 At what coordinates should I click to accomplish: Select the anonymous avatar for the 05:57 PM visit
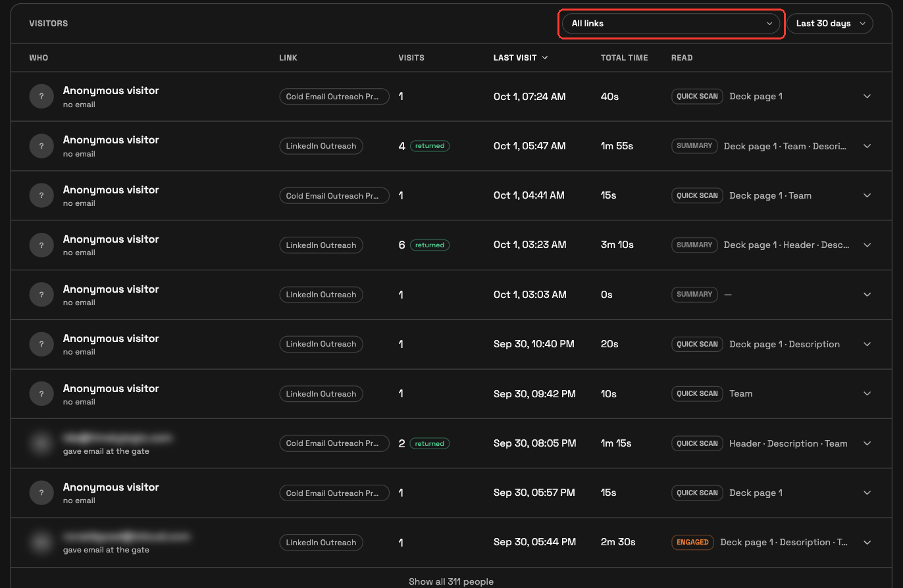[41, 493]
